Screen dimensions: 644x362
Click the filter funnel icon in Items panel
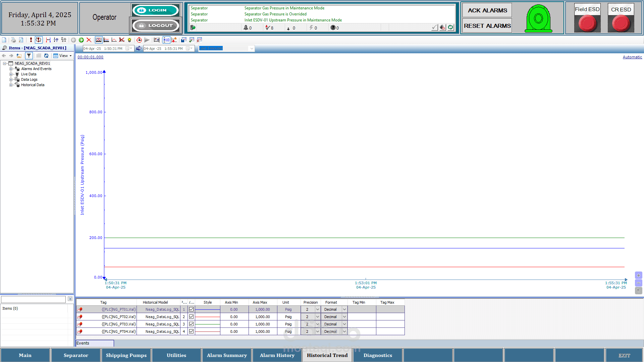29,56
